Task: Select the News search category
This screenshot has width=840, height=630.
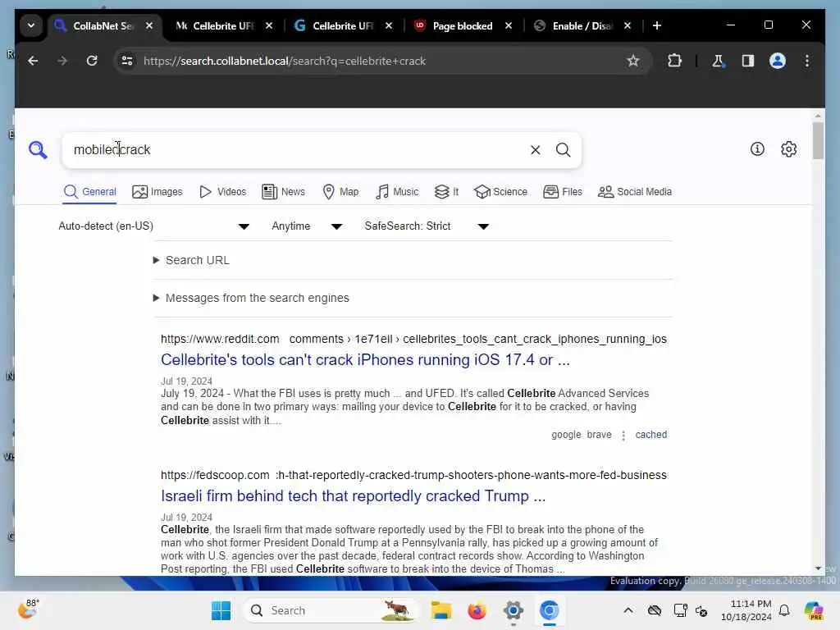Action: coord(283,192)
